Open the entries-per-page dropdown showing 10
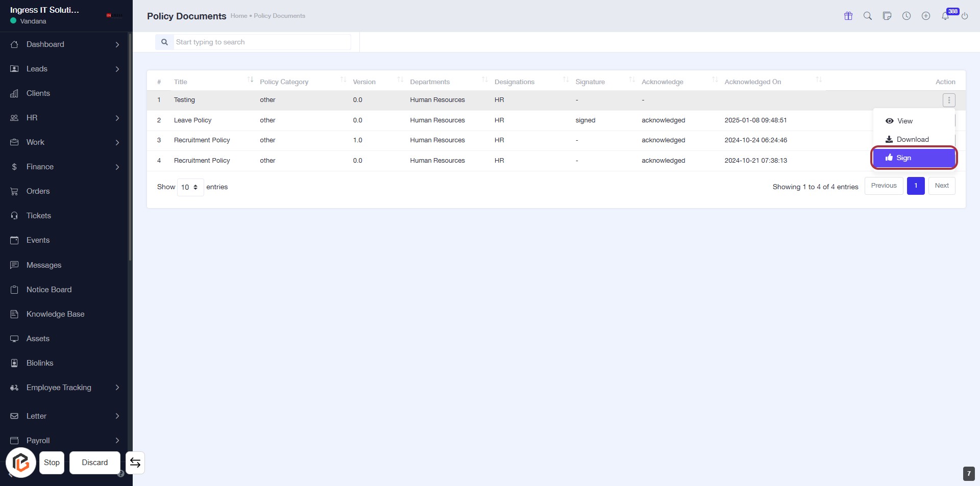The width and height of the screenshot is (980, 486). tap(190, 187)
